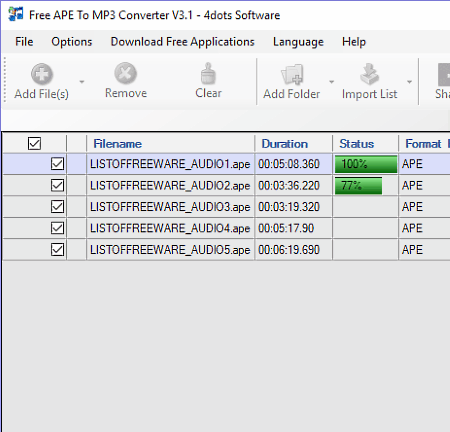Expand the Add Folder dropdown arrow
450x432 pixels.
[x=331, y=82]
